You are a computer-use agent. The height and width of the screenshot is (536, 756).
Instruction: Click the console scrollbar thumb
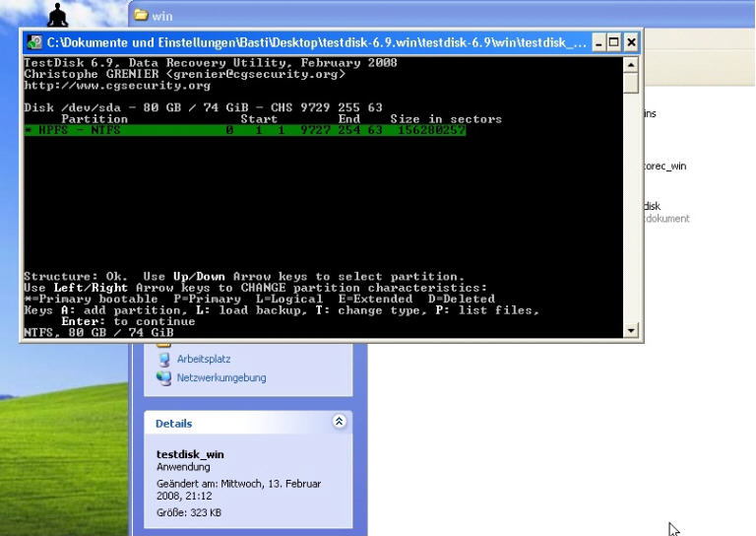click(x=631, y=83)
